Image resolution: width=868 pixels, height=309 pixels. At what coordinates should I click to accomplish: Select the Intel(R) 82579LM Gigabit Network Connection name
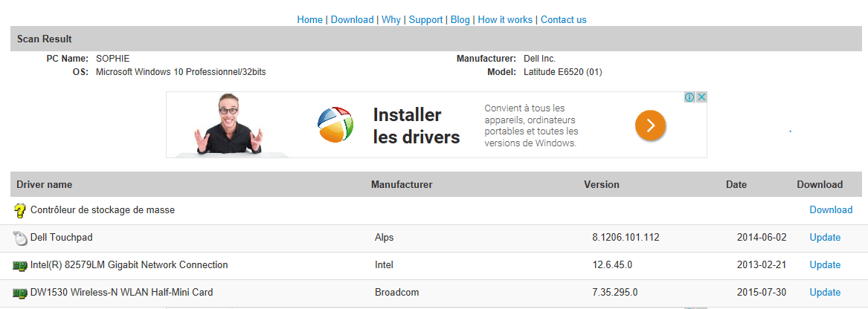click(129, 265)
